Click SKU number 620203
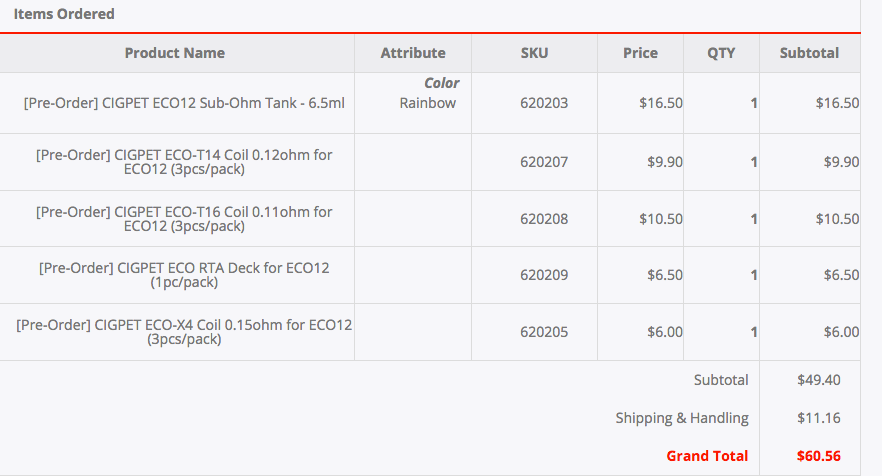 click(x=544, y=102)
